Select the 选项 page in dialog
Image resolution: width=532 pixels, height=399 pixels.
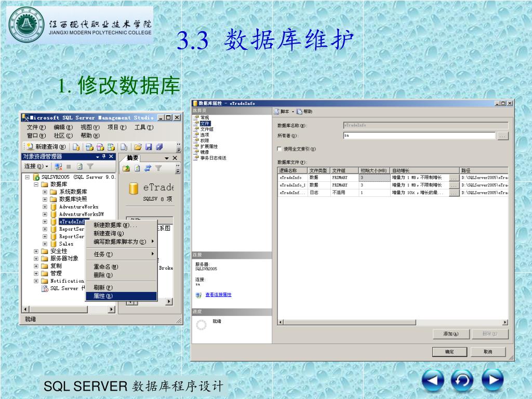205,135
